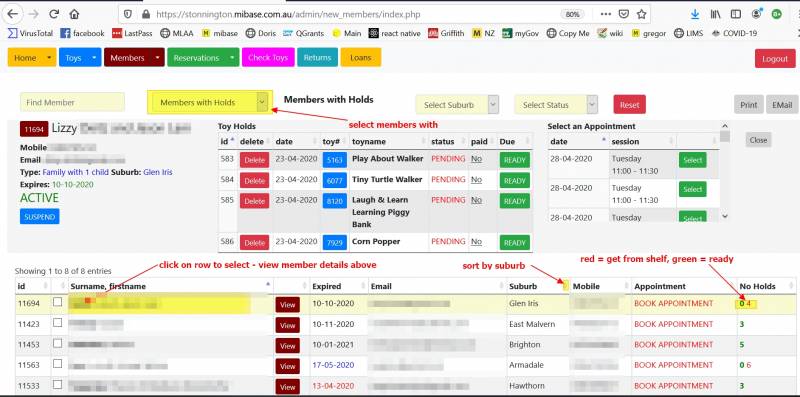Save page to Pocket icon
Image resolution: width=800 pixels, height=397 pixels.
[623, 14]
